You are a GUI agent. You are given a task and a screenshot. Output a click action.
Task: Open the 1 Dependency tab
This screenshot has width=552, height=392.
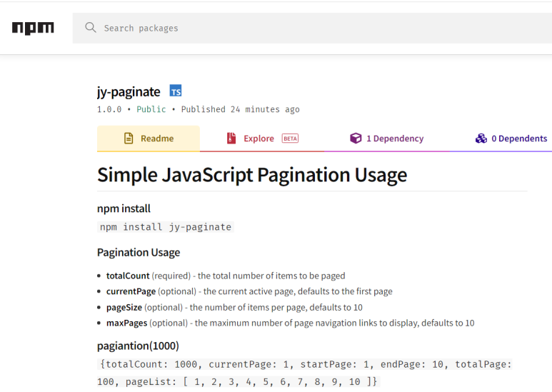(x=386, y=139)
